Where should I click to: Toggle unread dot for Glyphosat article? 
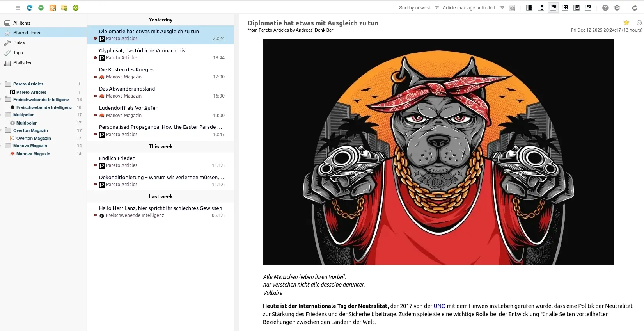pos(95,58)
